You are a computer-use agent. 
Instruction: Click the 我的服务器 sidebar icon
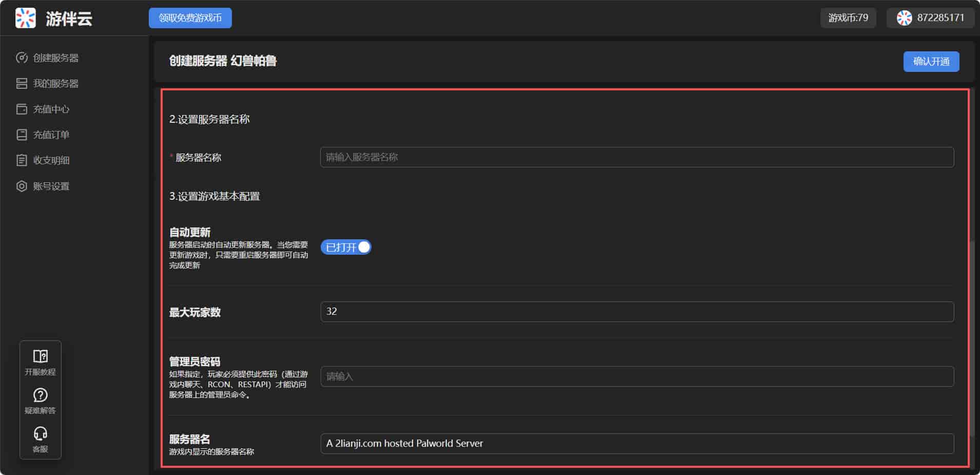(22, 83)
